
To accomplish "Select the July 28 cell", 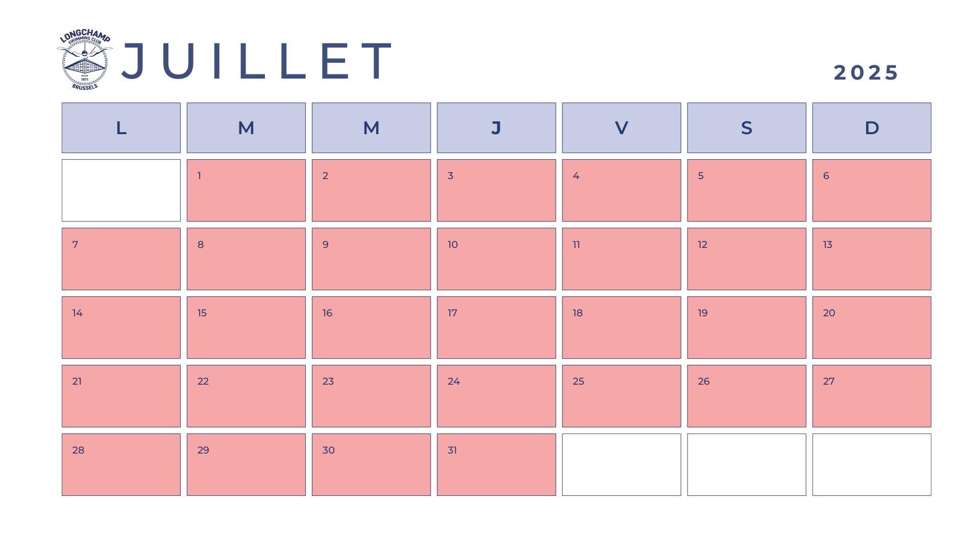I will [x=121, y=464].
